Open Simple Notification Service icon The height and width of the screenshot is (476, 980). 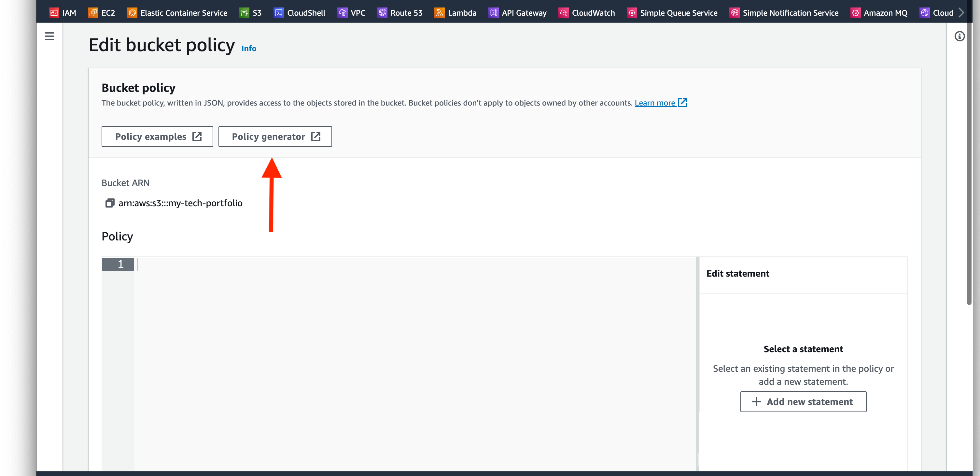coord(734,13)
